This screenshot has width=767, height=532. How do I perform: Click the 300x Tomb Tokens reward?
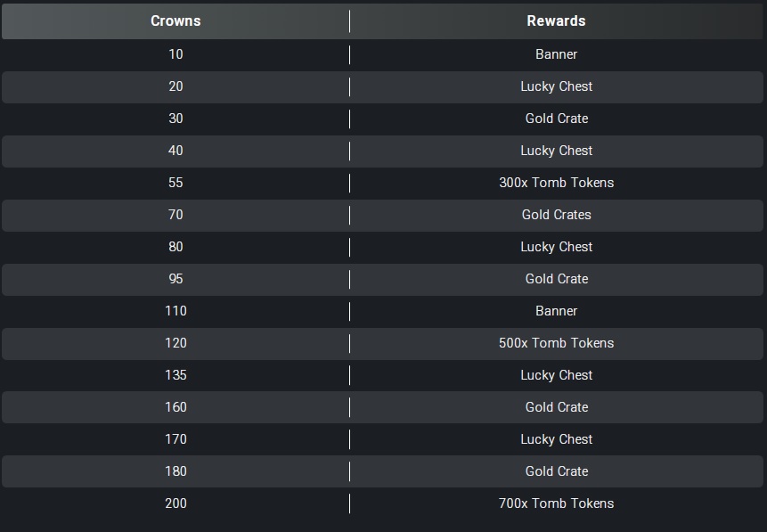556,183
